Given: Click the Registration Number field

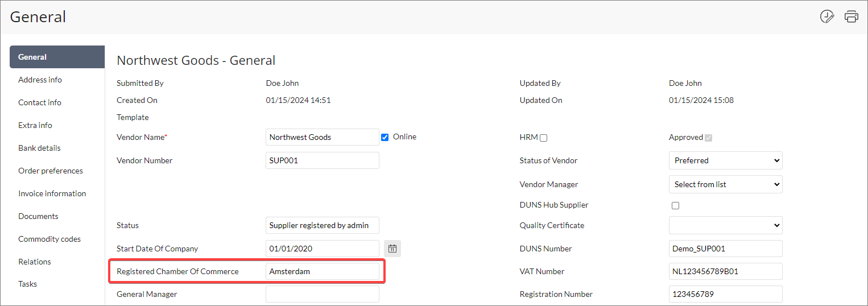Looking at the screenshot, I should point(726,294).
